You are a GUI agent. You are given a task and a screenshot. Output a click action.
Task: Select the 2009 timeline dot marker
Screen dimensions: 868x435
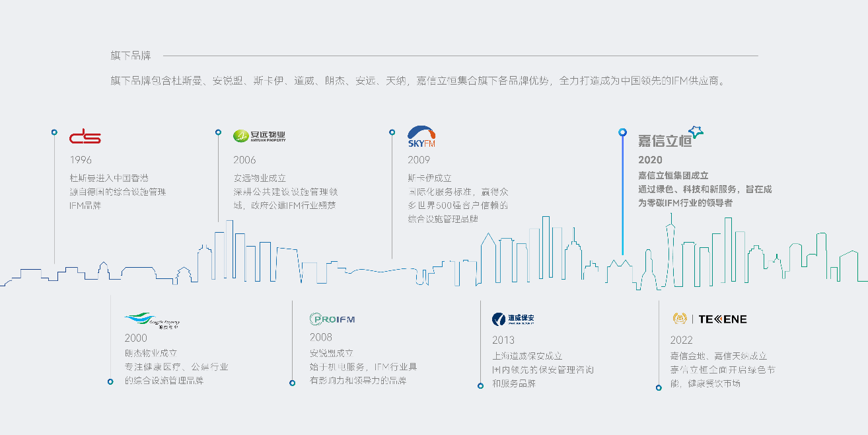392,132
